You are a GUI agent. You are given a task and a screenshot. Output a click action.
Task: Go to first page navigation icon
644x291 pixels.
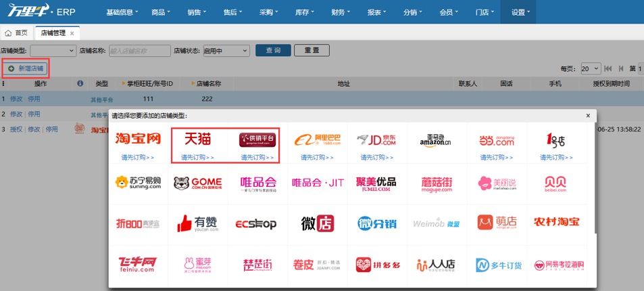(x=608, y=68)
